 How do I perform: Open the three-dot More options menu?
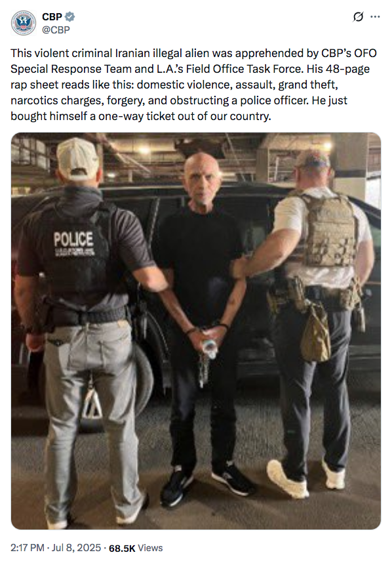click(375, 17)
